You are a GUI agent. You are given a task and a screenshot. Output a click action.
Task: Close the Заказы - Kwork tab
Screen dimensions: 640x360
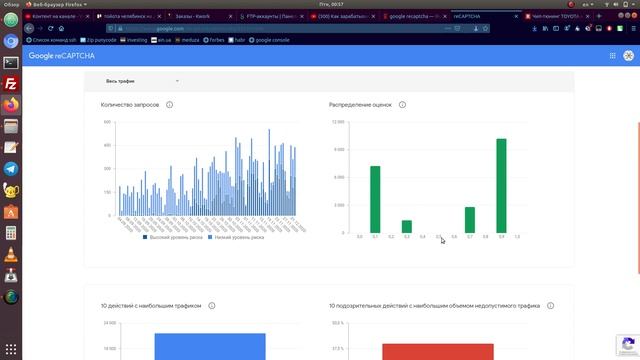231,16
